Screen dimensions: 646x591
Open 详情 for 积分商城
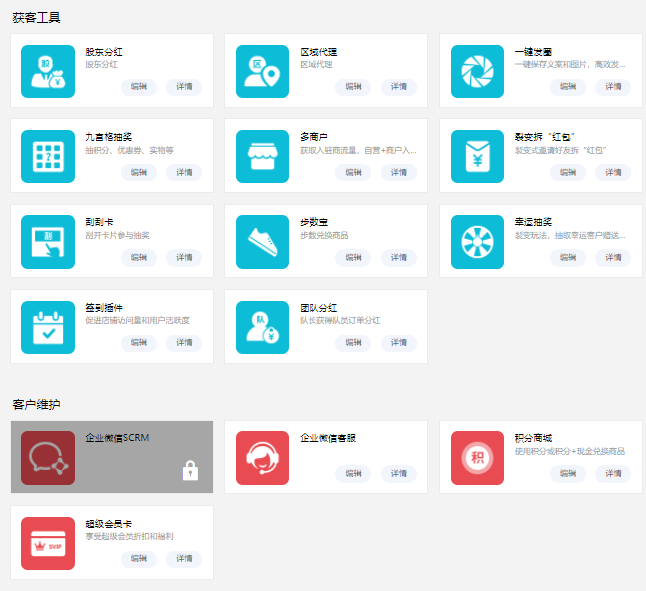tap(613, 473)
